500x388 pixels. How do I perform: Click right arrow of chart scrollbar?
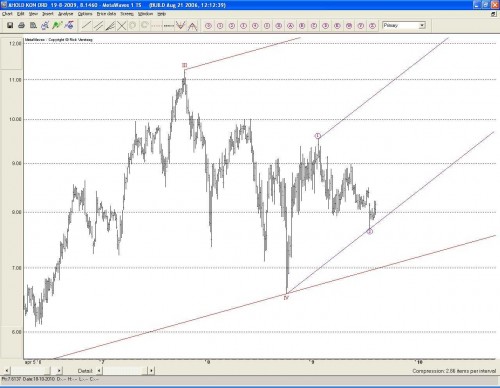pos(59,370)
